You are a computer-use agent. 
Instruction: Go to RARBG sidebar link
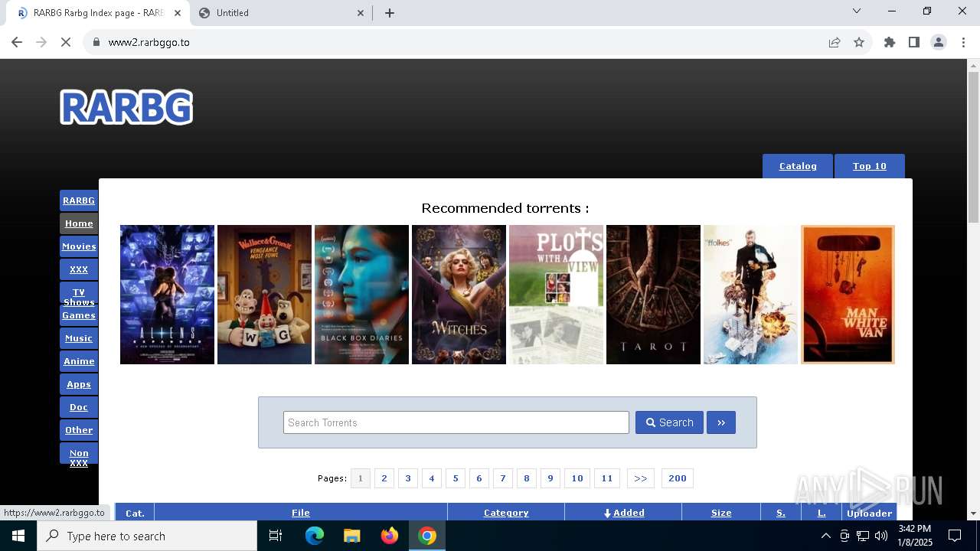click(x=79, y=201)
